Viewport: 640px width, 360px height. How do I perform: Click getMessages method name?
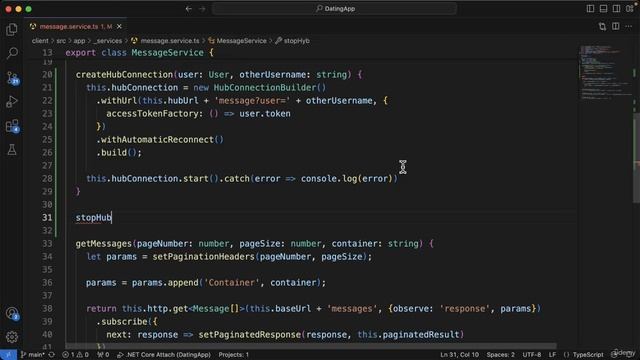point(104,244)
